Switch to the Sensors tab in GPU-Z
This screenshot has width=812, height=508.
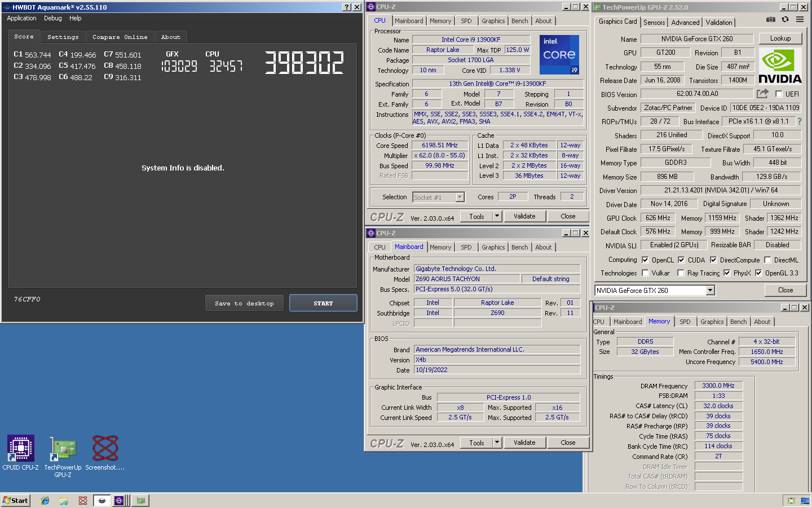654,22
